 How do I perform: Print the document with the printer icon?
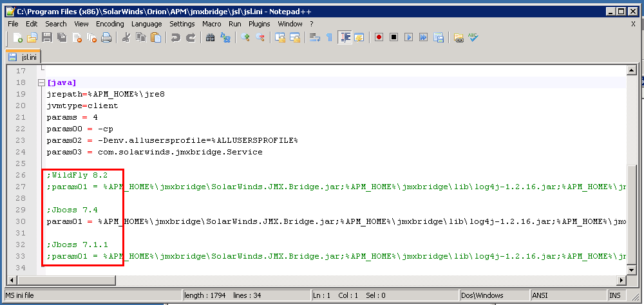pos(106,38)
